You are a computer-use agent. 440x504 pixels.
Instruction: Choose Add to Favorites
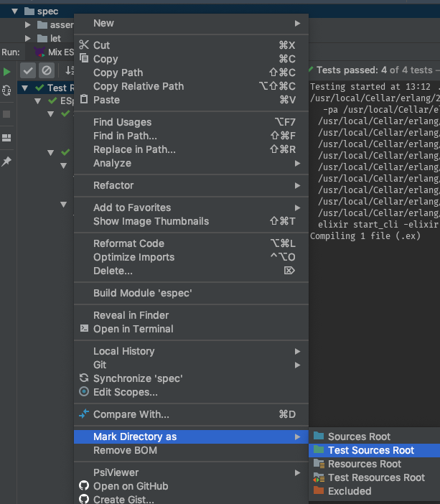coord(191,207)
